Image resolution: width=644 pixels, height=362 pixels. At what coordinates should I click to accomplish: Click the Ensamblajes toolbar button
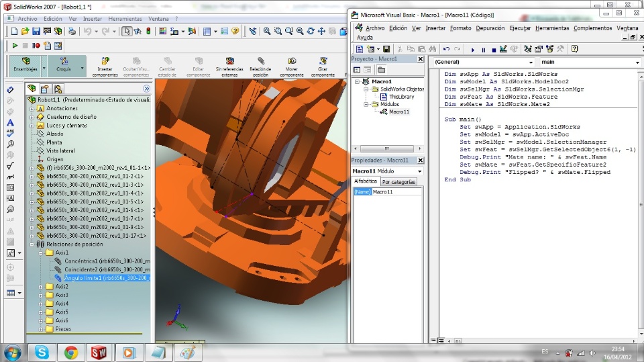coord(25,66)
